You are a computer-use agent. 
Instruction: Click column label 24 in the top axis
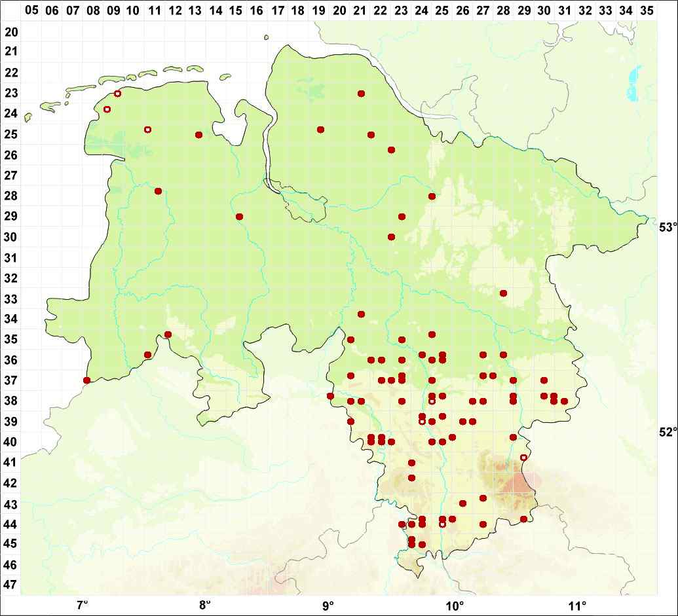pyautogui.click(x=421, y=10)
